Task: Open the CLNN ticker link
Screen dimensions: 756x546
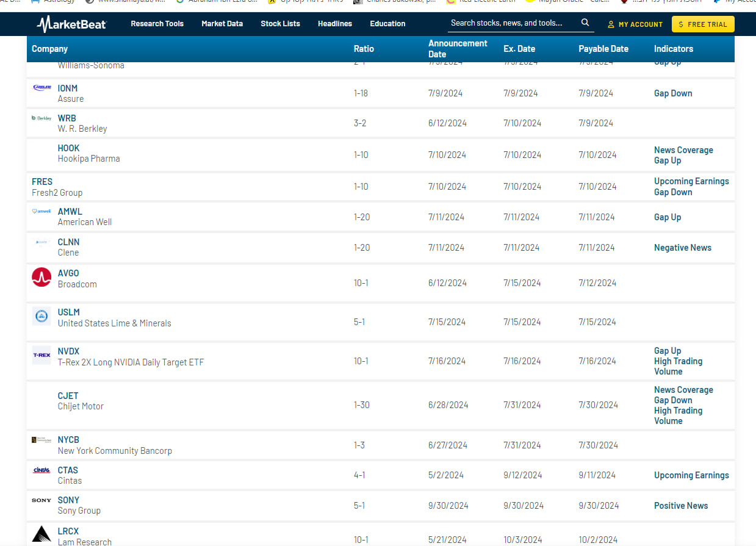Action: click(69, 242)
